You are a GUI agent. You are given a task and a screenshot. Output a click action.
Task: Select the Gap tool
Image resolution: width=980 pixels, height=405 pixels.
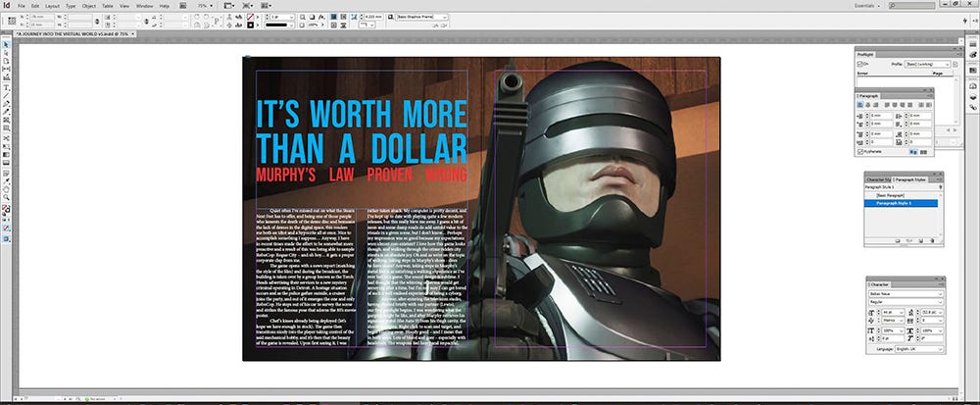point(6,70)
